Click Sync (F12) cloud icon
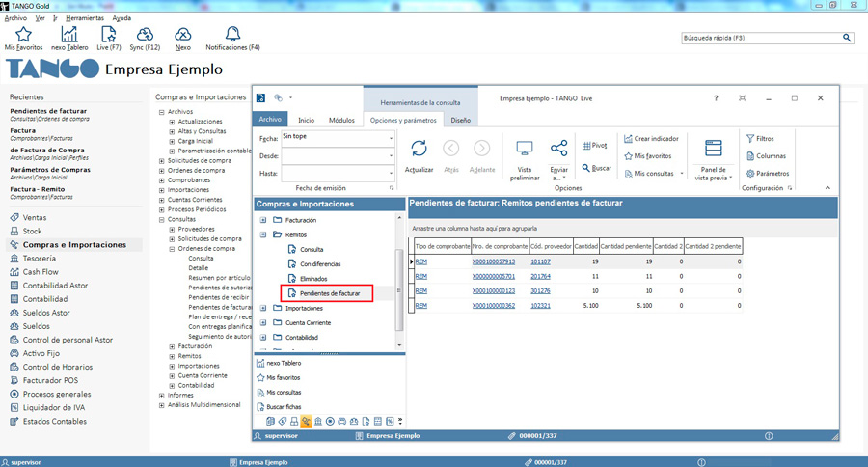Image resolution: width=868 pixels, height=467 pixels. tap(145, 35)
